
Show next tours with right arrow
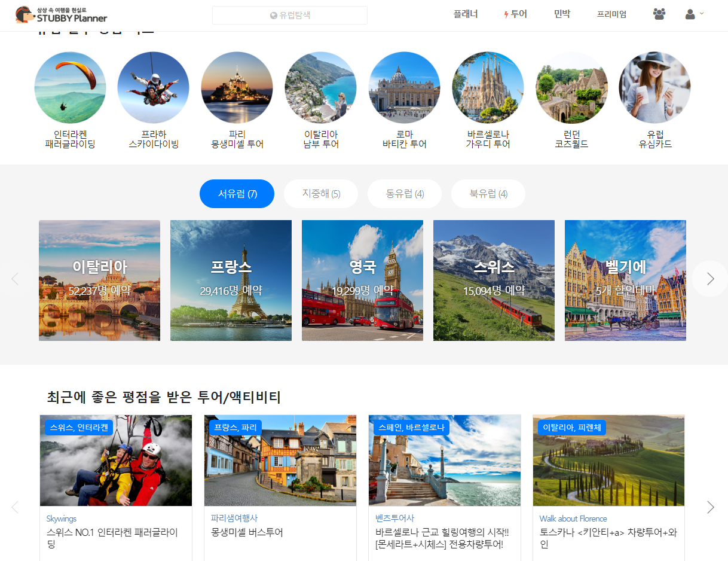click(710, 507)
